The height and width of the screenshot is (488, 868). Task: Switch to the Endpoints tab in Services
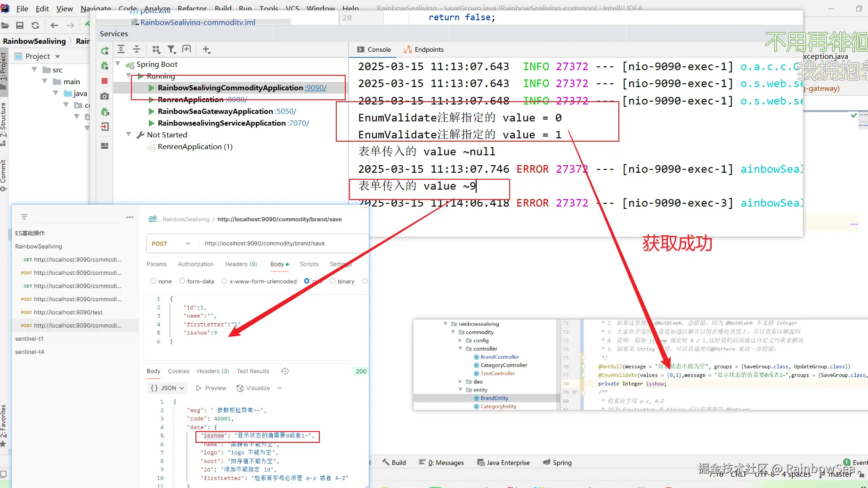pyautogui.click(x=423, y=49)
